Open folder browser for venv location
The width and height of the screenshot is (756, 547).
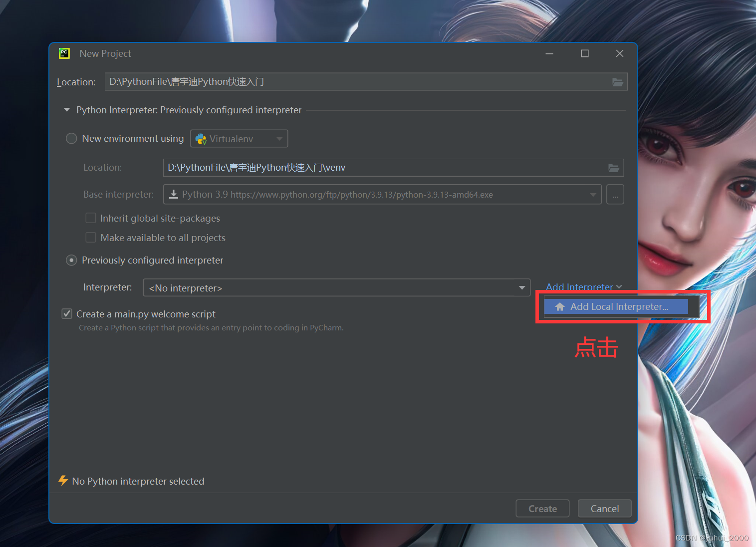point(614,168)
